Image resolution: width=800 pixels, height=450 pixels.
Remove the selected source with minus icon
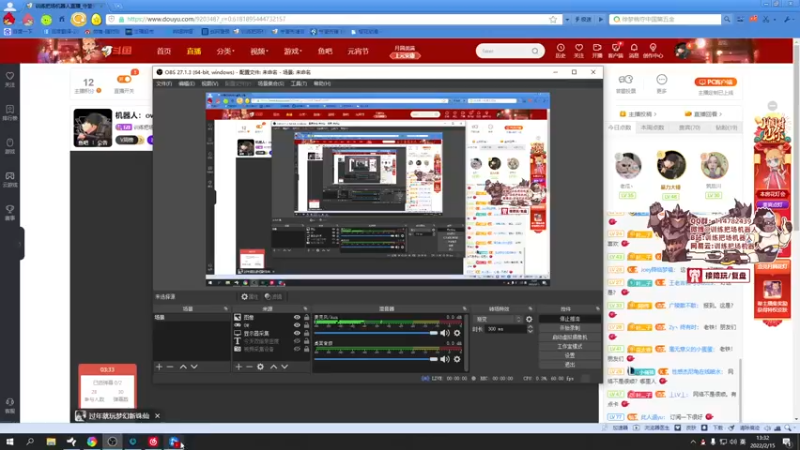coord(249,366)
